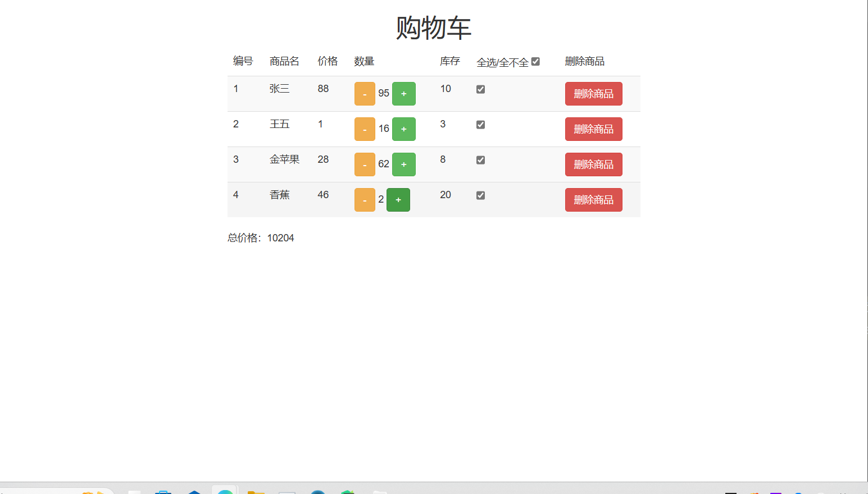Click the 数量 column header
The height and width of the screenshot is (494, 868).
pyautogui.click(x=364, y=61)
